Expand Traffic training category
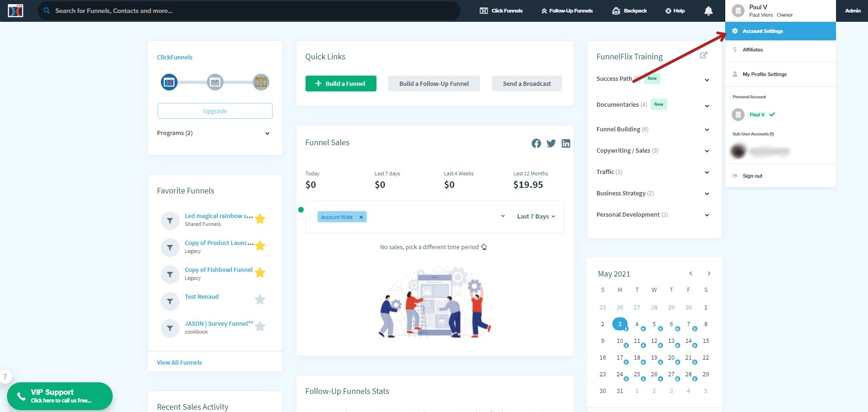This screenshot has width=868, height=412. click(x=707, y=172)
